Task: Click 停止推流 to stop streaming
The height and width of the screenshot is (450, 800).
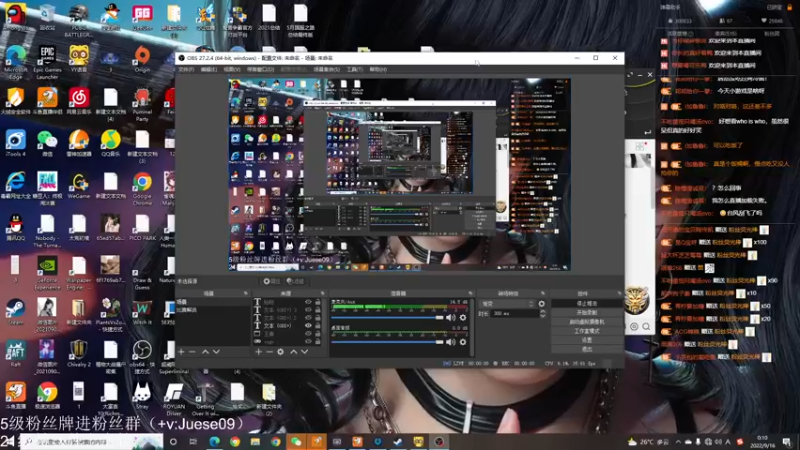Action: point(587,304)
